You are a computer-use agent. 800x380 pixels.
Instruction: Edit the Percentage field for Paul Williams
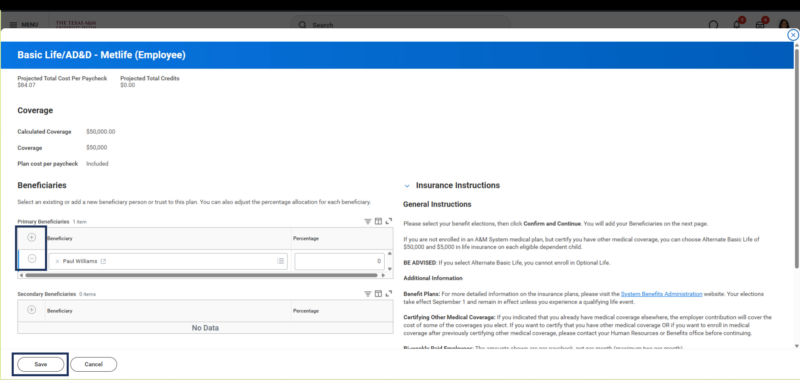[x=339, y=261]
